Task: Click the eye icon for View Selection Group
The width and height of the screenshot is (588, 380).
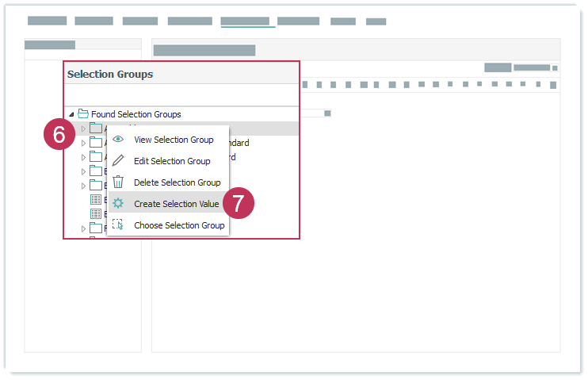Action: pyautogui.click(x=118, y=140)
